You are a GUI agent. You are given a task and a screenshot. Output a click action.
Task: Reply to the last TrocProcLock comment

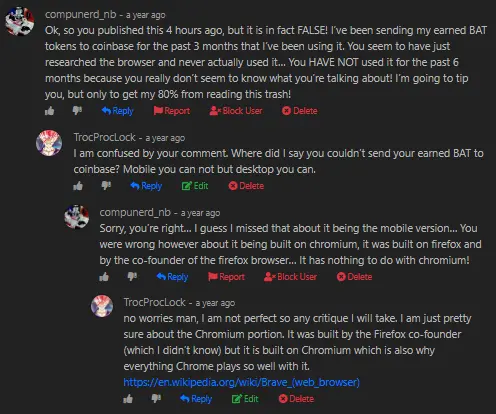pyautogui.click(x=196, y=399)
